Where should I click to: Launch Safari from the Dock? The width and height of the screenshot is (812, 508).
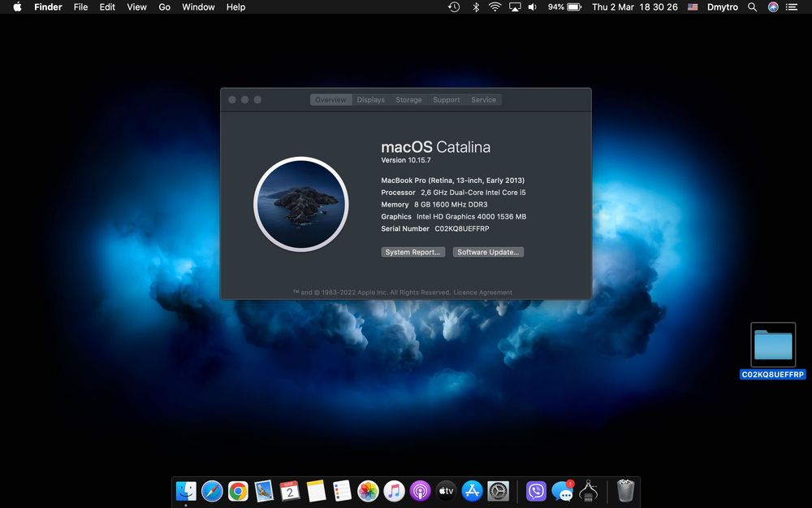pos(212,490)
